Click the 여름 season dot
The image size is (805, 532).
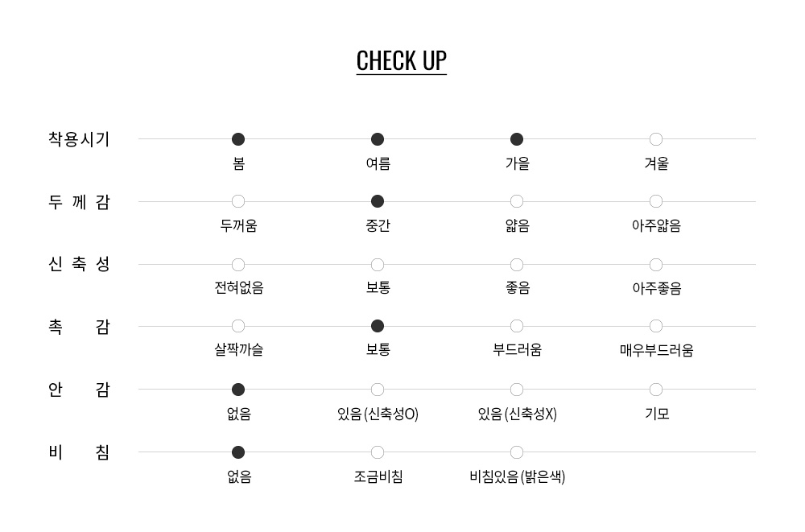point(378,139)
